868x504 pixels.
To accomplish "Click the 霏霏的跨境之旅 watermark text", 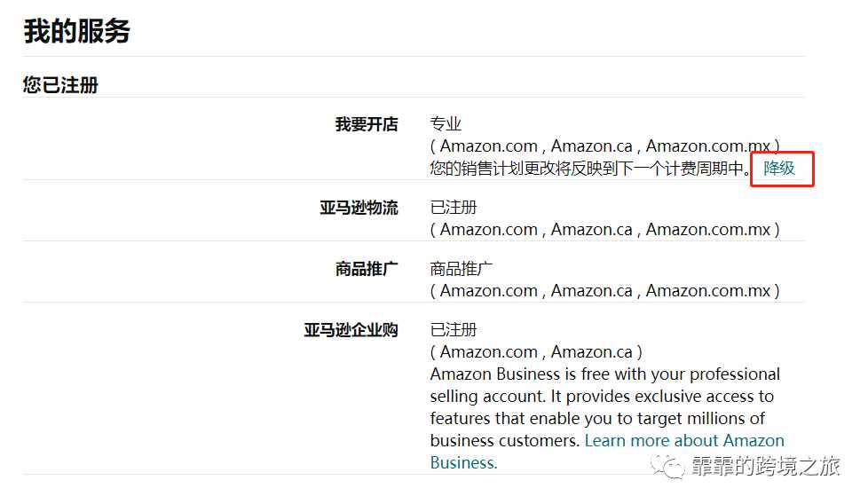I will pos(766,467).
